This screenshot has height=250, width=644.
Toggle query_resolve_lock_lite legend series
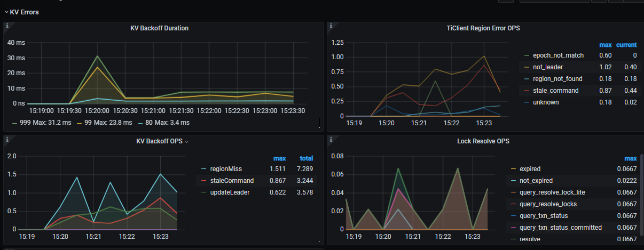pyautogui.click(x=551, y=192)
